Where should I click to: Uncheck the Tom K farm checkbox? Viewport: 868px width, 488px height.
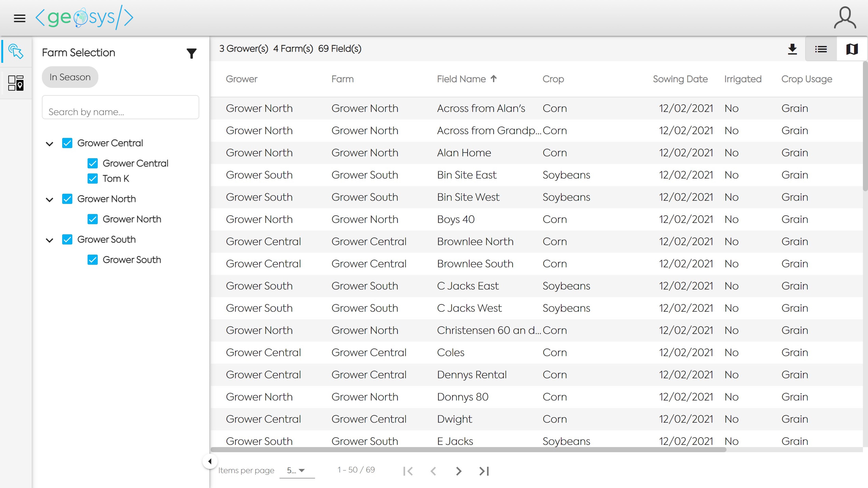click(x=93, y=178)
